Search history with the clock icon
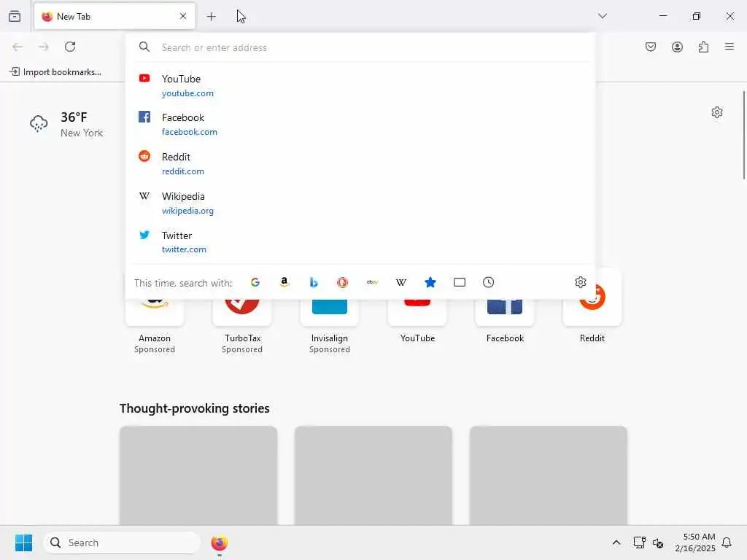This screenshot has width=747, height=560. [x=488, y=282]
